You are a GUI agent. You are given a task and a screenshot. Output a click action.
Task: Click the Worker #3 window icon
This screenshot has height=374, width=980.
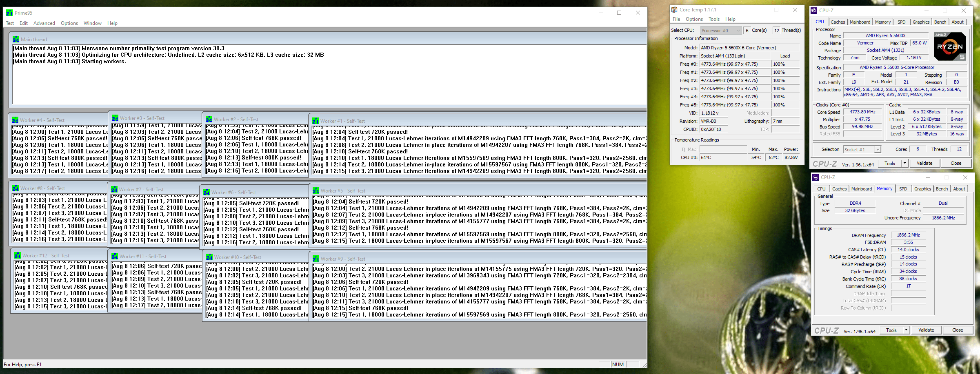(x=115, y=118)
